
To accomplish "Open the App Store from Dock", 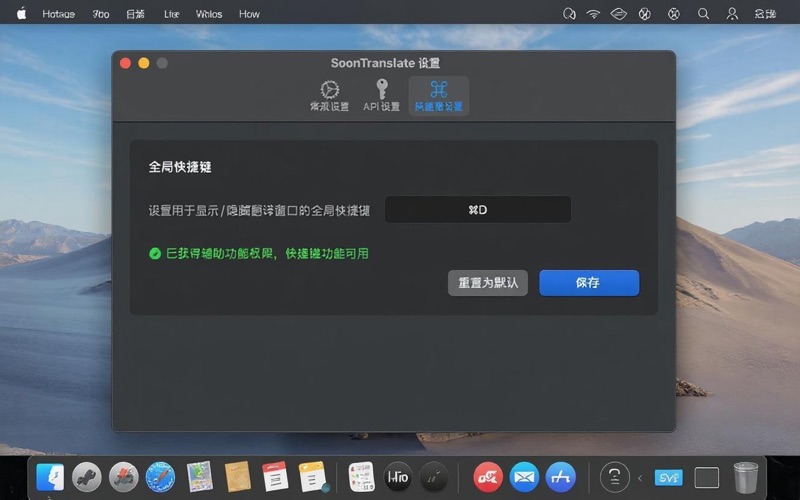I will point(561,478).
